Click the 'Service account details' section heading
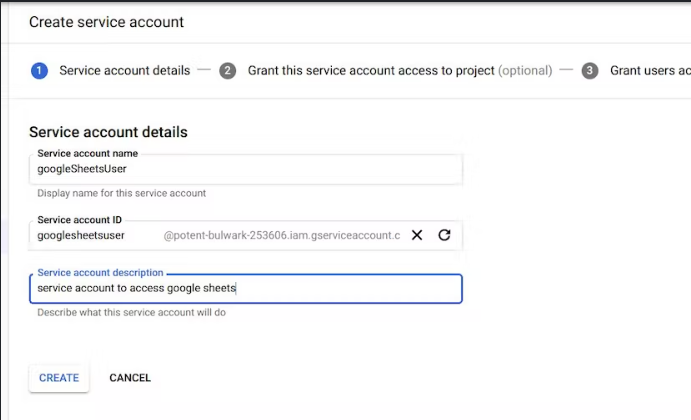This screenshot has height=420, width=691. 108,132
